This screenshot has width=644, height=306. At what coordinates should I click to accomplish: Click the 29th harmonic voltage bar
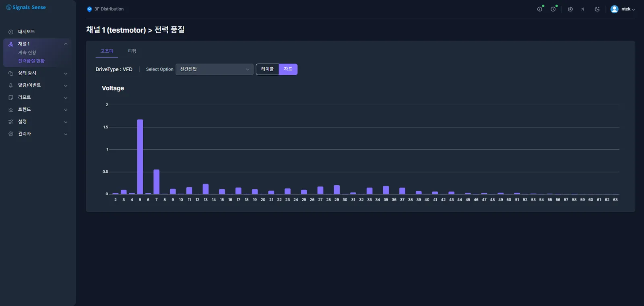(337, 190)
